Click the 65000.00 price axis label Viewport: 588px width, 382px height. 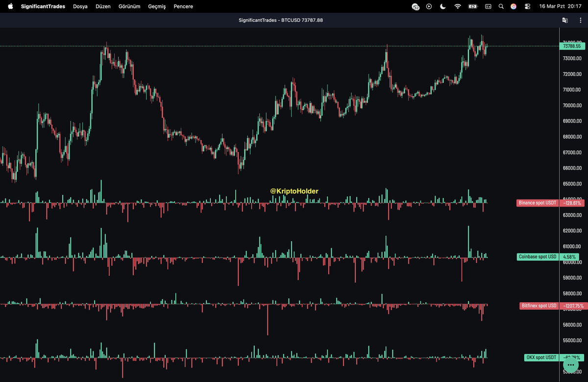571,184
